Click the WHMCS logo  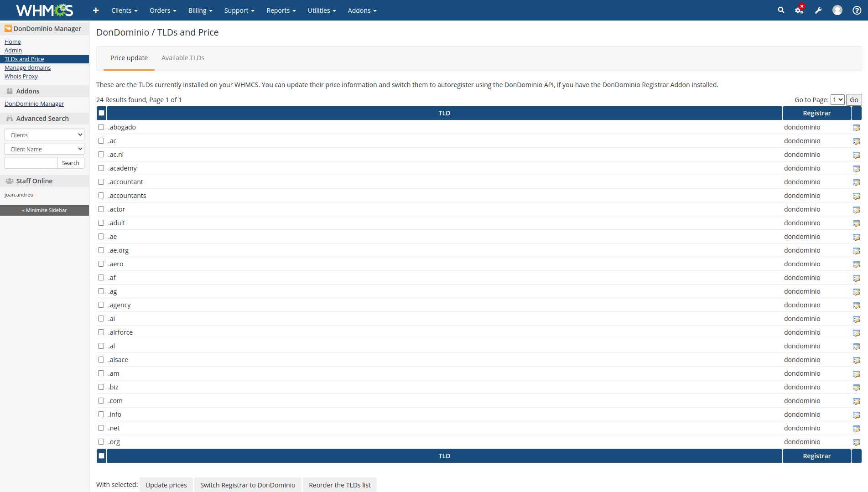click(x=44, y=10)
